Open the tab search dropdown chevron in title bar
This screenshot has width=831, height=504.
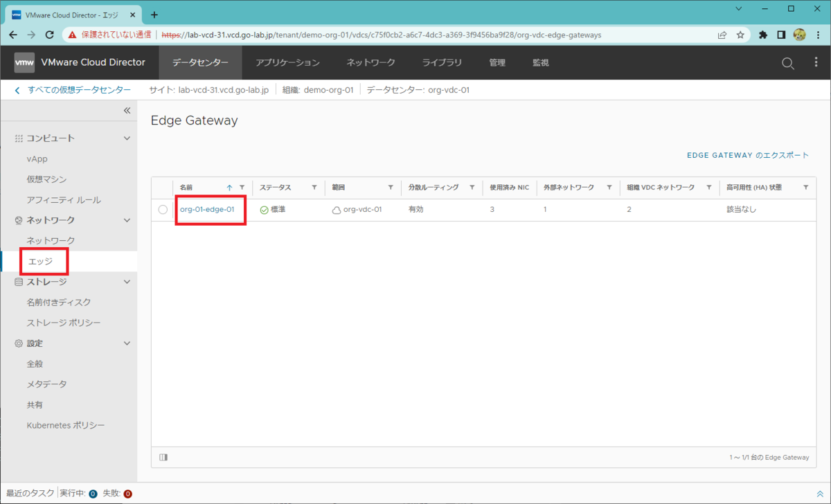point(739,9)
